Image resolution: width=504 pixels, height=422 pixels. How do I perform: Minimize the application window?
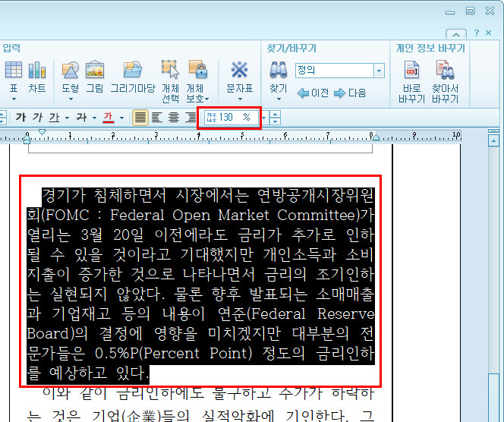click(450, 12)
